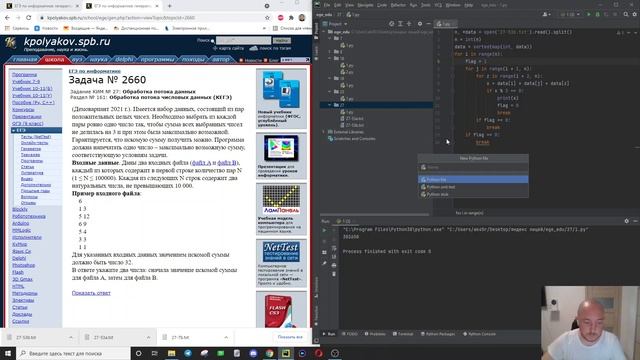Click rerun green arrow in Run panel
Viewport: 640px width, 360px height.
pyautogui.click(x=324, y=230)
